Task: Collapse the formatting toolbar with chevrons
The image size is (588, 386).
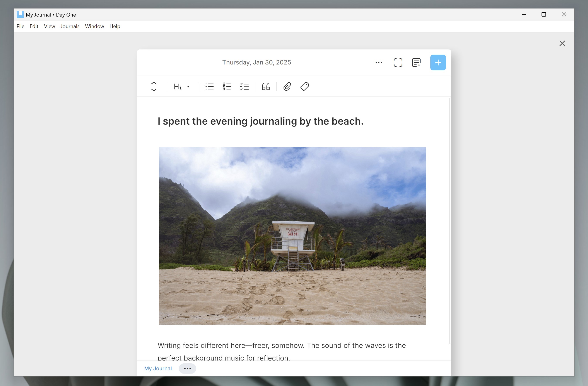Action: 154,87
